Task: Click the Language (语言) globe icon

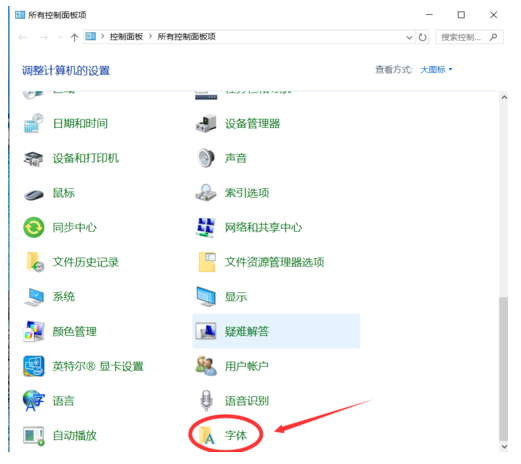Action: pyautogui.click(x=34, y=400)
